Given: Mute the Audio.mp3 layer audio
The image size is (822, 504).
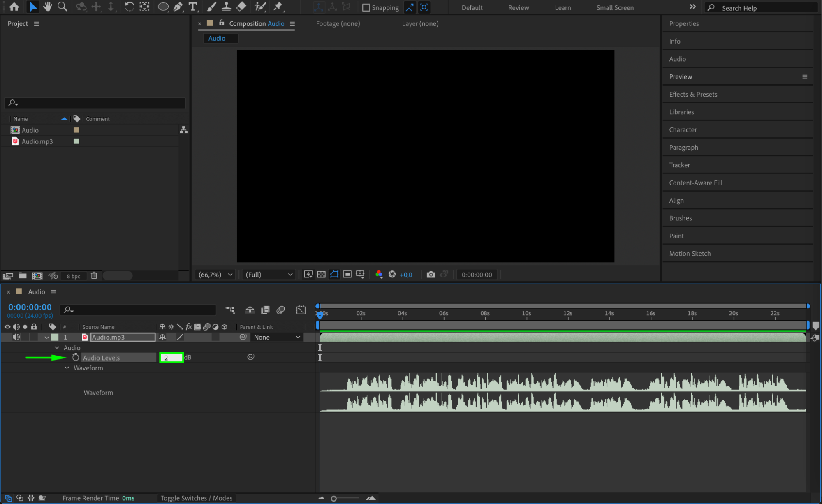Looking at the screenshot, I should (x=16, y=337).
